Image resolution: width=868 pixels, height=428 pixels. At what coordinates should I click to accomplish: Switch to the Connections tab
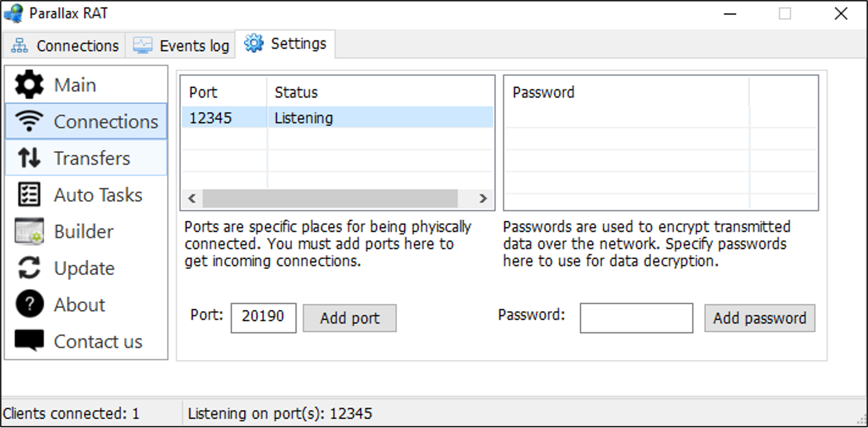[x=65, y=46]
